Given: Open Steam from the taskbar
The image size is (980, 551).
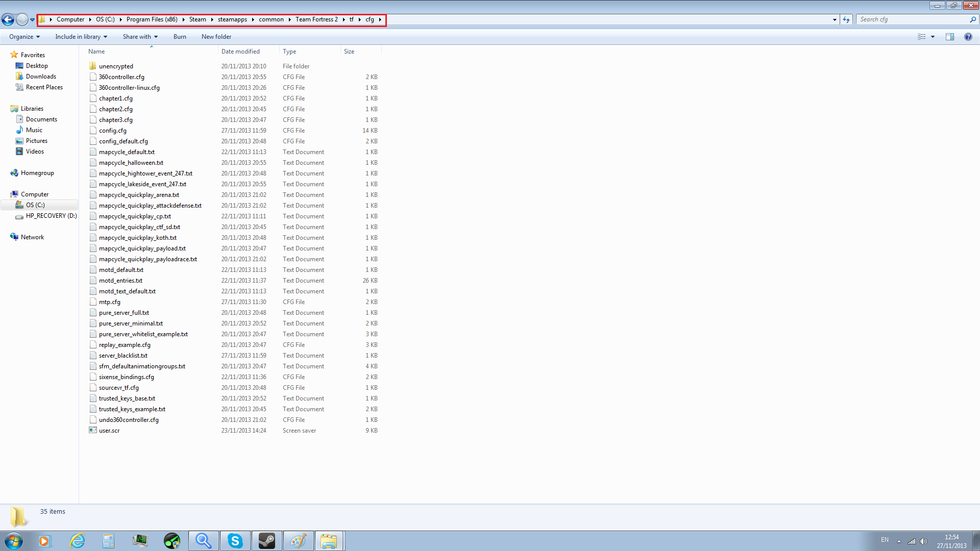Looking at the screenshot, I should (x=266, y=541).
